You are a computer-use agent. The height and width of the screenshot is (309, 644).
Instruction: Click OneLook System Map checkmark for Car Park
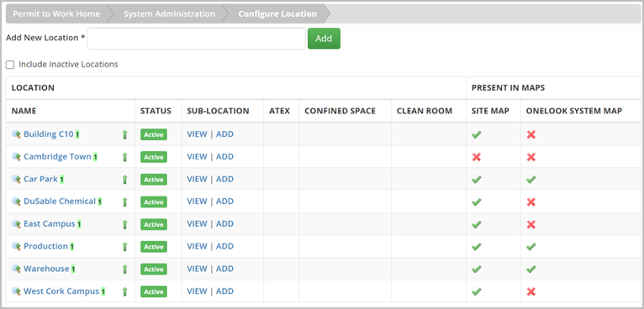(x=531, y=180)
